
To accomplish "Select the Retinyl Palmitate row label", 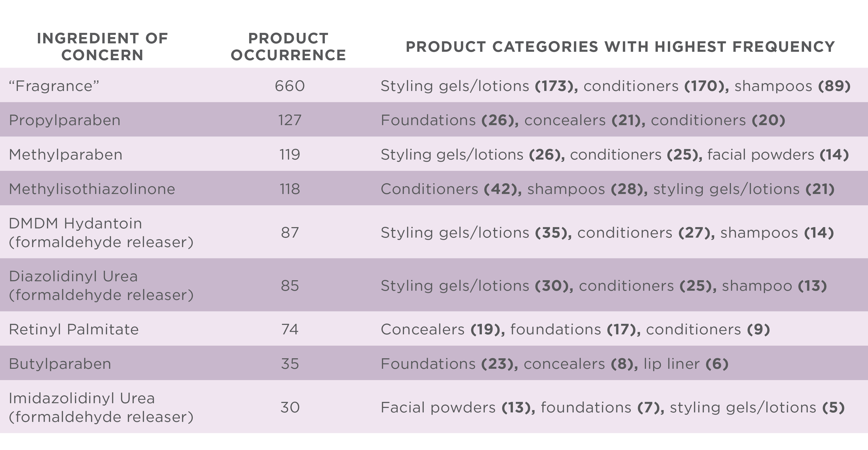I will (x=74, y=329).
